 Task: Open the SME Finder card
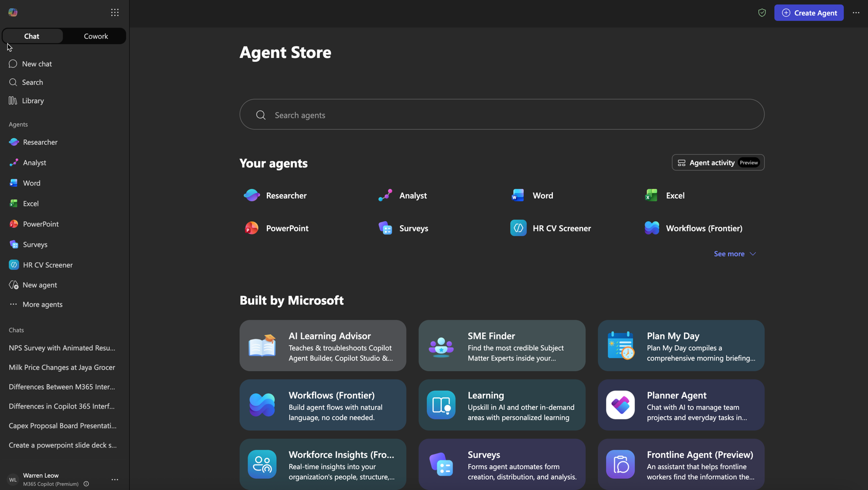tap(502, 346)
